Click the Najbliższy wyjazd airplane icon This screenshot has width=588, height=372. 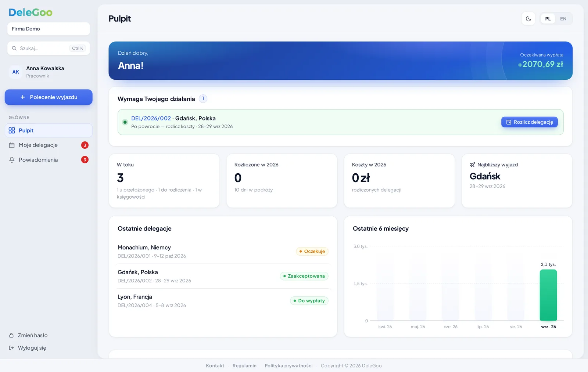473,165
